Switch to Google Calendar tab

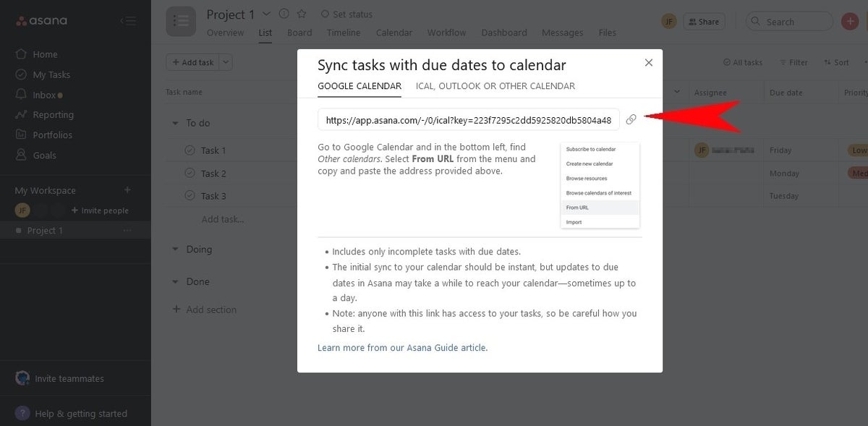coord(359,86)
